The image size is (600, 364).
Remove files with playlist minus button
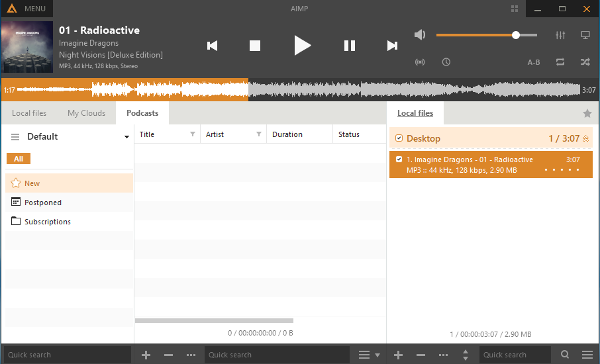click(421, 355)
